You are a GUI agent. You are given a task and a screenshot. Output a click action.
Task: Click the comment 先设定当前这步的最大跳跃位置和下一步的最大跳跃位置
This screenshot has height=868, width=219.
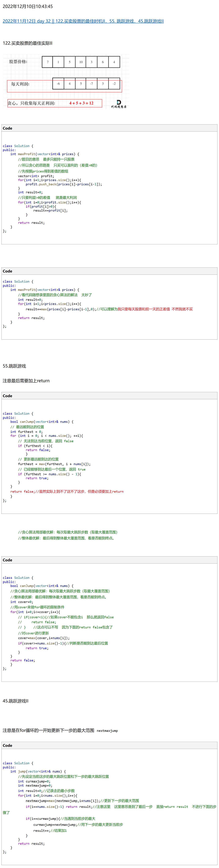[64, 777]
